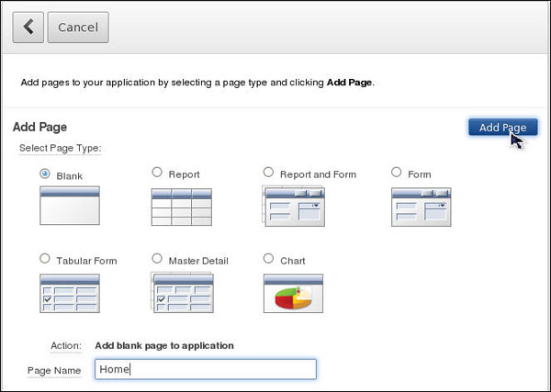Click the Tabular Form icon

coord(69,292)
